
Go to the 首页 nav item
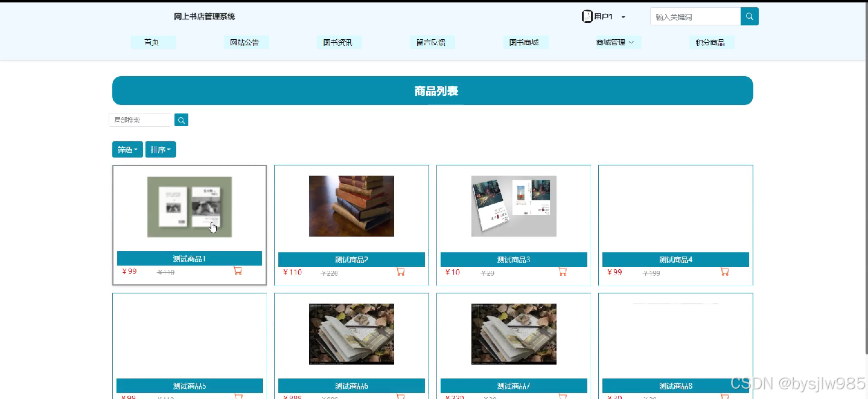pos(153,42)
